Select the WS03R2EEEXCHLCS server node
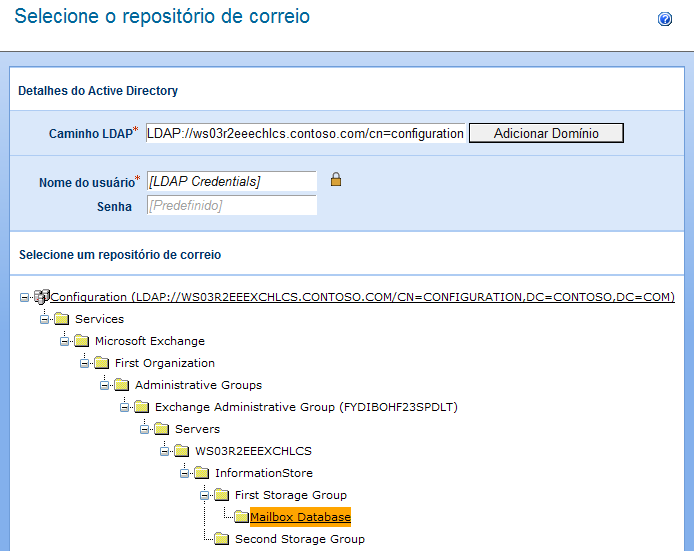The height and width of the screenshot is (551, 694). [253, 451]
